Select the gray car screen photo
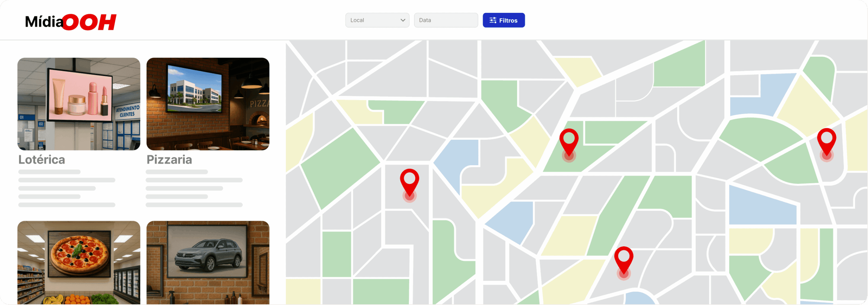The width and height of the screenshot is (868, 305). 208,262
